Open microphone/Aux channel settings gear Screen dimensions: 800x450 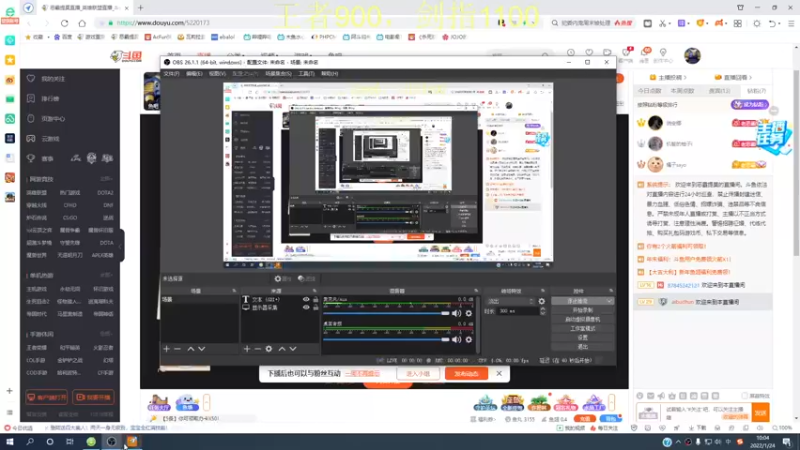coord(469,313)
